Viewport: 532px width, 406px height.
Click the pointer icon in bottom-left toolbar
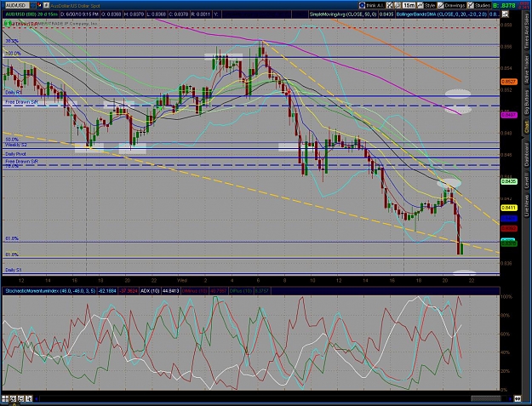[28, 398]
